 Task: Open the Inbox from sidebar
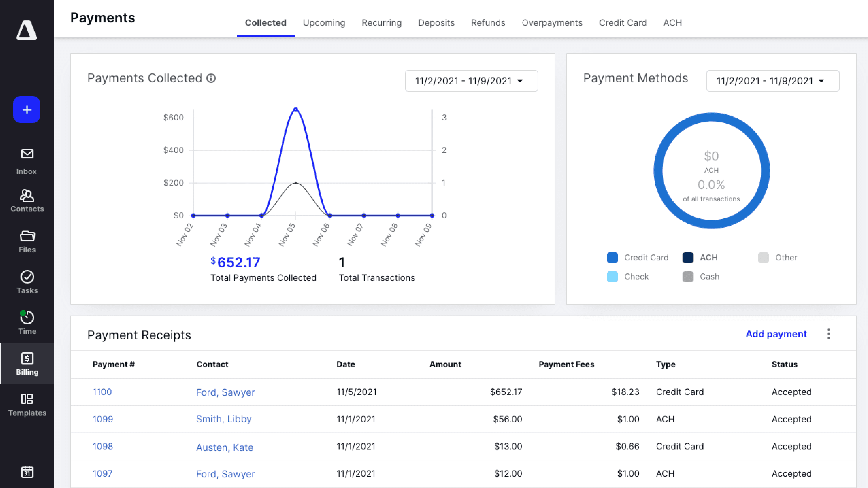[x=27, y=162]
